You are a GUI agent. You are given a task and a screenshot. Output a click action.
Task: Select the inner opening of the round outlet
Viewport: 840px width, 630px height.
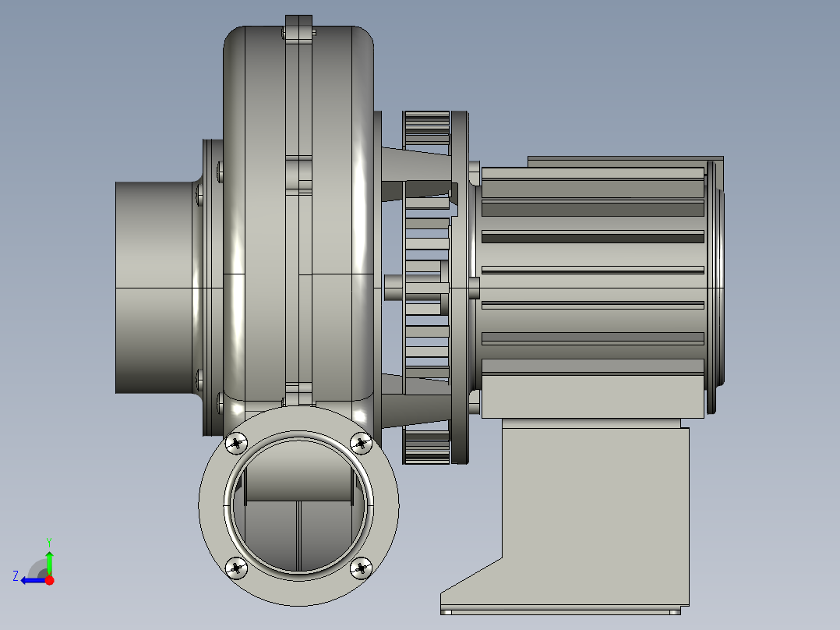(x=298, y=505)
